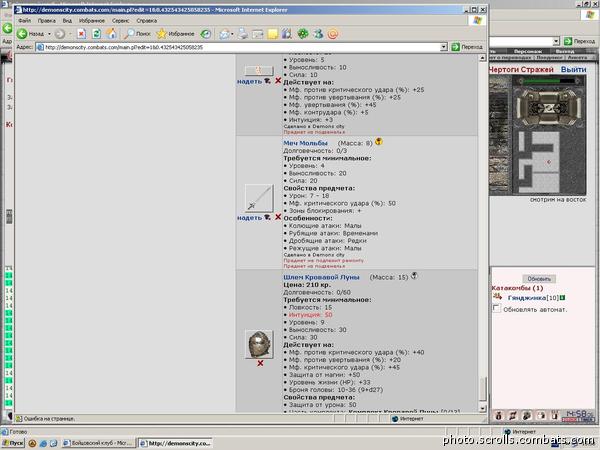Open the background window address dropdown

[556, 41]
